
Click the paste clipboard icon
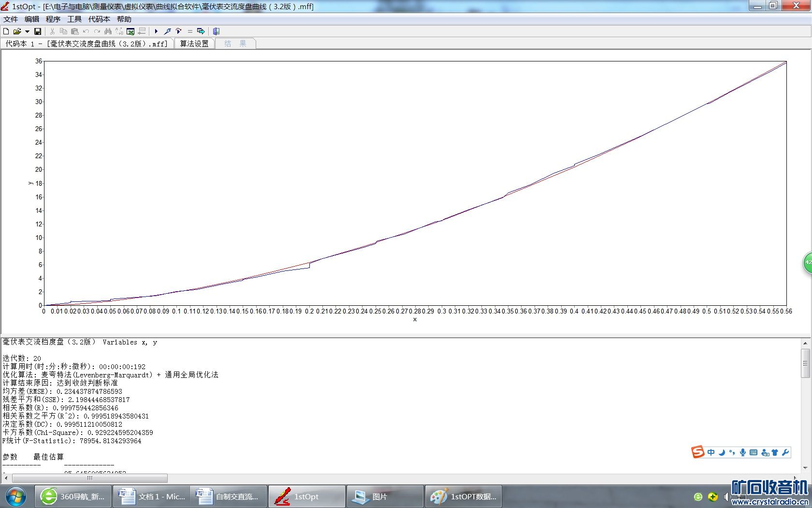coord(74,31)
